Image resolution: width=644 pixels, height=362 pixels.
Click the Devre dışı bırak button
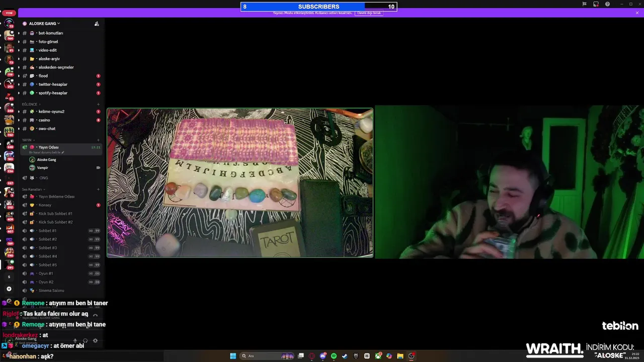coord(369,13)
